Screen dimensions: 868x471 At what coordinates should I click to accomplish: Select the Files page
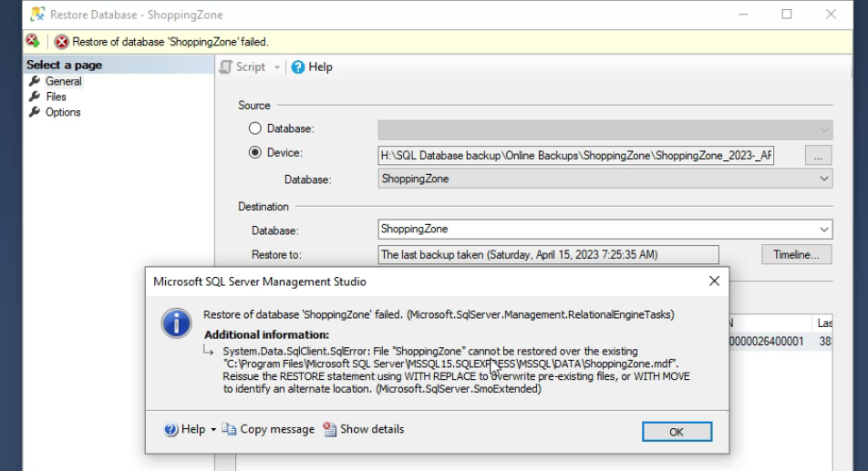(x=56, y=97)
